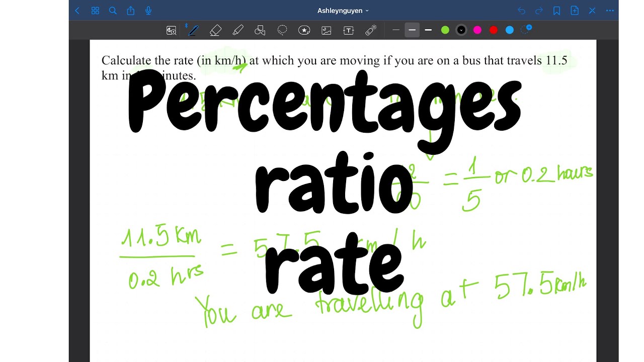Viewport: 644px width, 362px height.
Task: Select the Text box tool
Action: pos(349,30)
